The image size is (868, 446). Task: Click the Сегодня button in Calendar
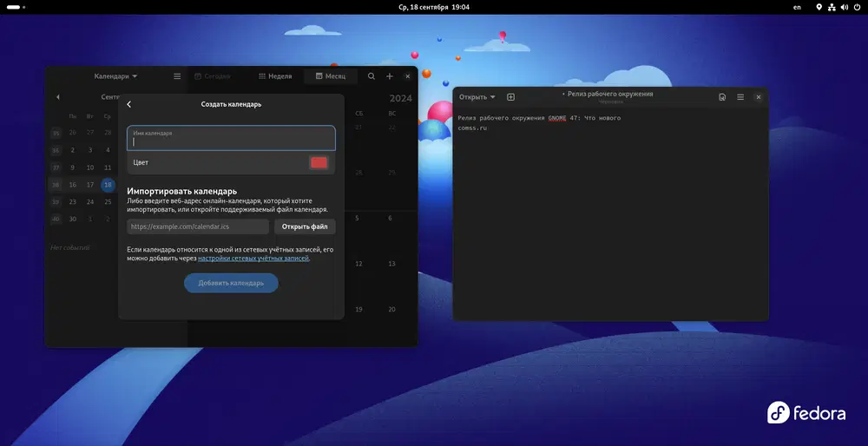[x=213, y=76]
